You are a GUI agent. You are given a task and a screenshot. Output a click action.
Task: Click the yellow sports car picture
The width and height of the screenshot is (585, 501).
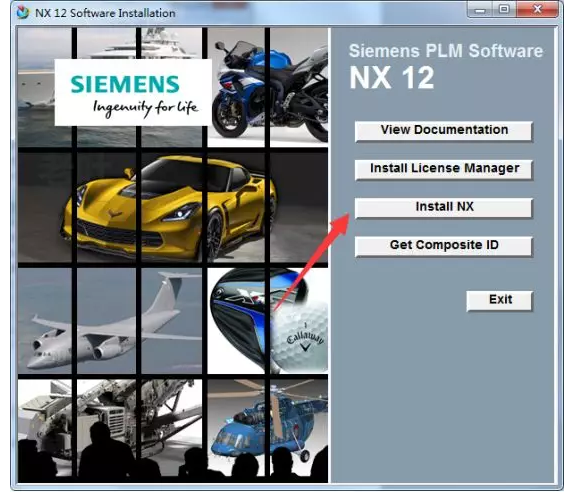click(x=172, y=207)
